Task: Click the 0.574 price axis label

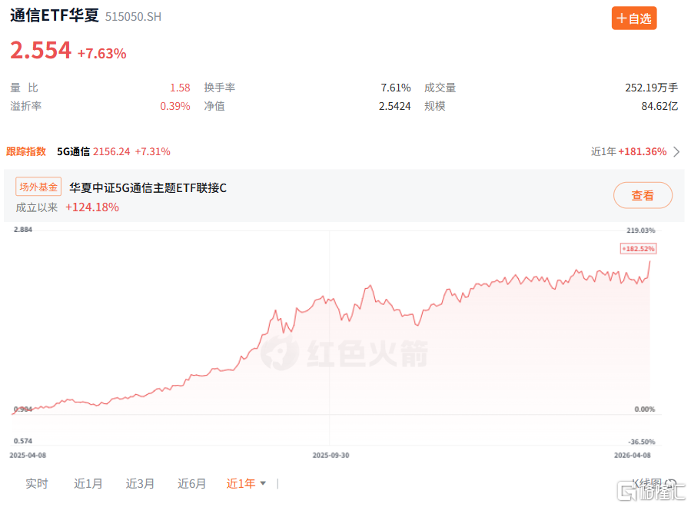Action: (23, 441)
